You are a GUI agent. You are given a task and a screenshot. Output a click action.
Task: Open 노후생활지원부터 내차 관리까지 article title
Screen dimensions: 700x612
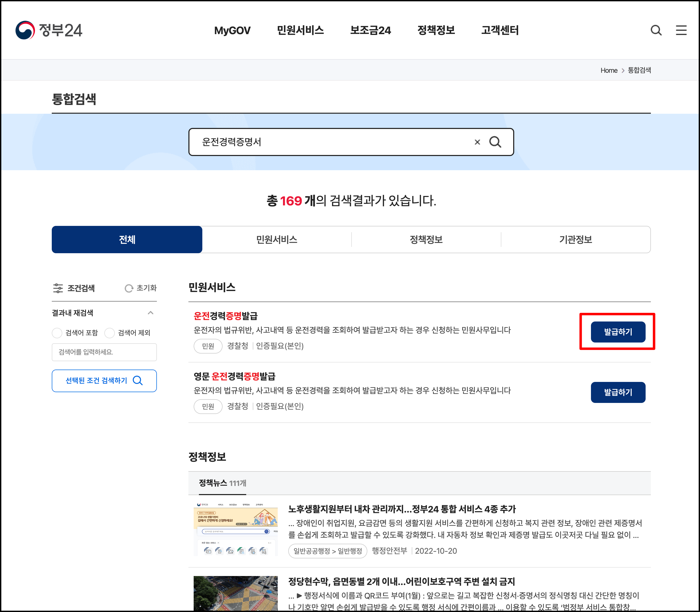402,509
